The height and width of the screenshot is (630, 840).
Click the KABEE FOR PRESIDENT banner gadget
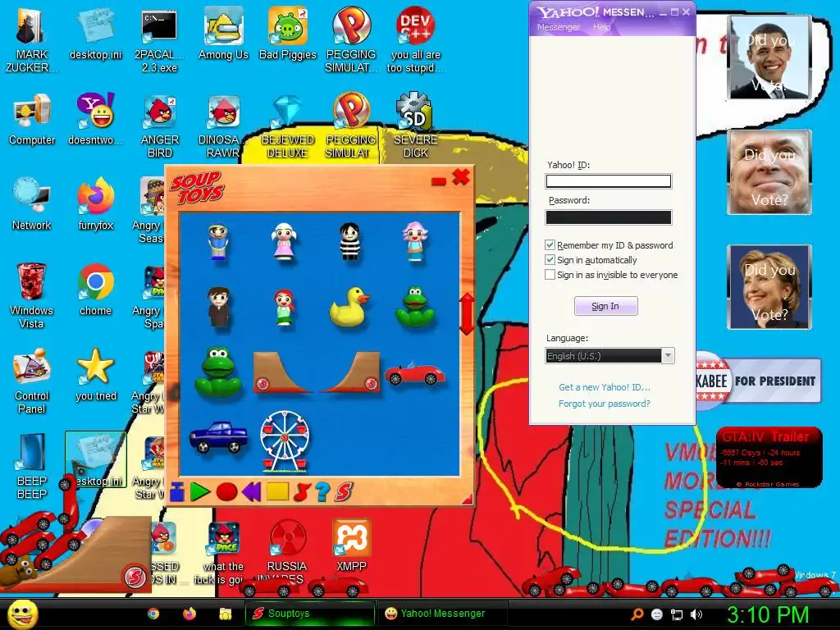click(x=758, y=381)
